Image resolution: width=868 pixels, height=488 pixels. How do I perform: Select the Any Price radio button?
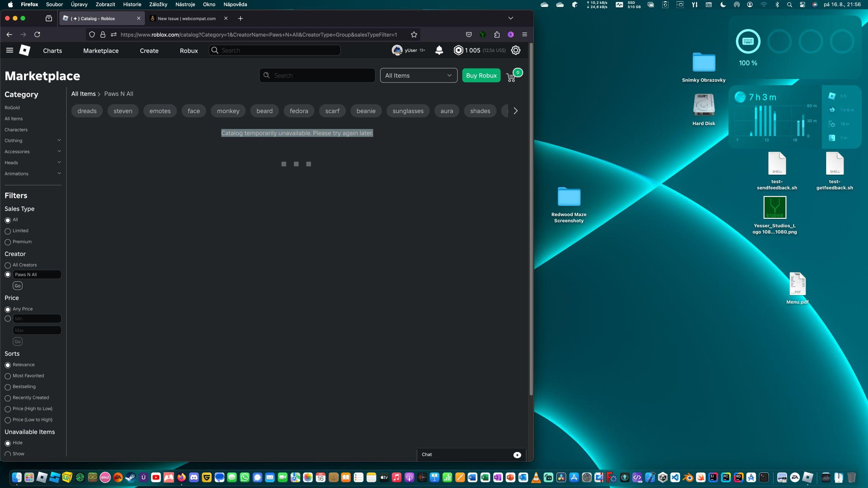pyautogui.click(x=8, y=309)
